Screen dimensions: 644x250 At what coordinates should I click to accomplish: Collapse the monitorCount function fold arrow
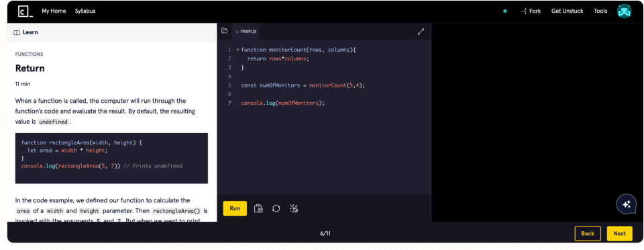pyautogui.click(x=237, y=50)
